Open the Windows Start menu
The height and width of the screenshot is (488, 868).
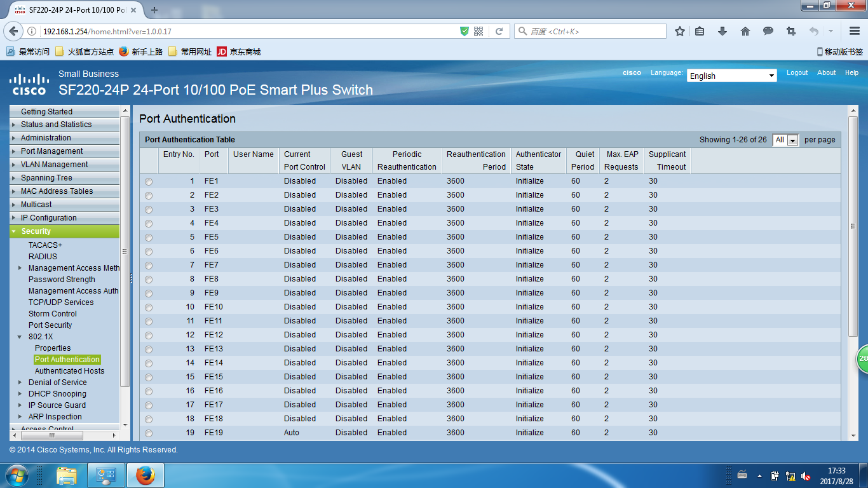pyautogui.click(x=17, y=475)
